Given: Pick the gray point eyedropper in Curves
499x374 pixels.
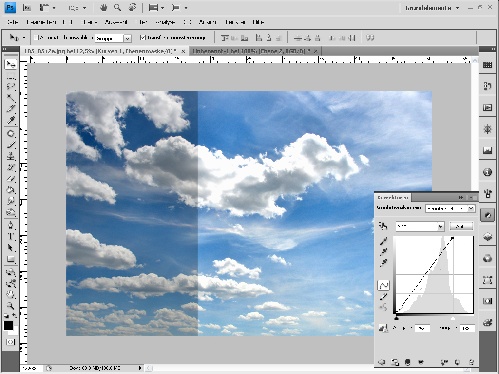Looking at the screenshot, I should click(383, 252).
